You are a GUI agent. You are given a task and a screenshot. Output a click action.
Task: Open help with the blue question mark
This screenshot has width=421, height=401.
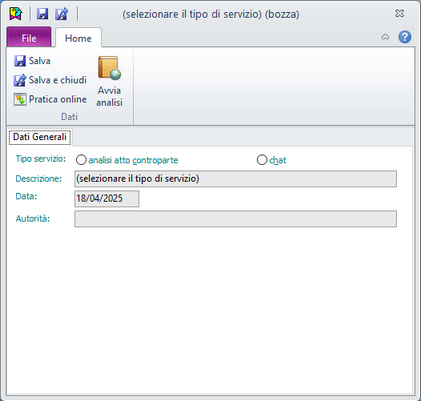click(x=405, y=37)
